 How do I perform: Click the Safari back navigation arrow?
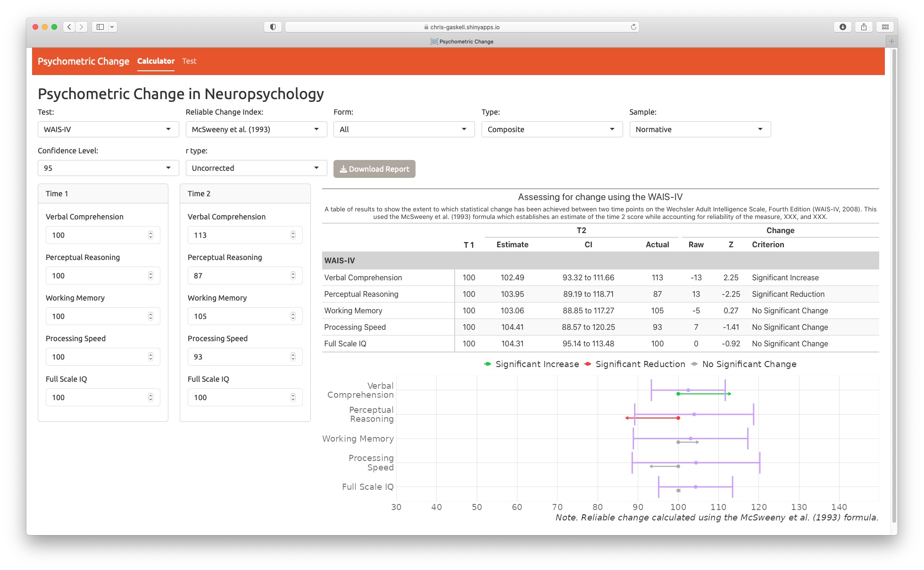tap(69, 27)
